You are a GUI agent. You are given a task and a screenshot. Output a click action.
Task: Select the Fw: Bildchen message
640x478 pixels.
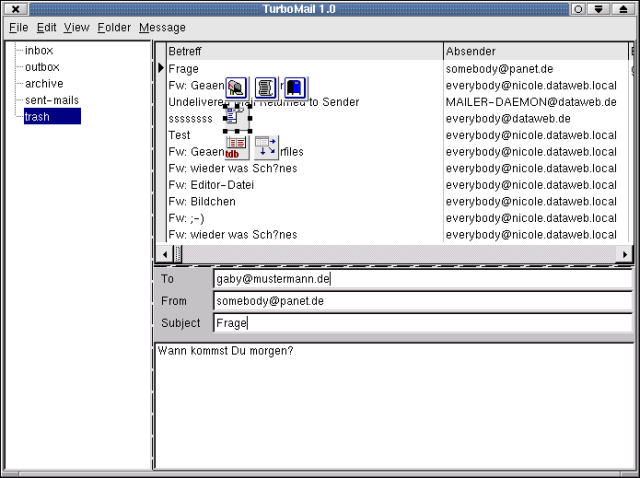[305, 202]
